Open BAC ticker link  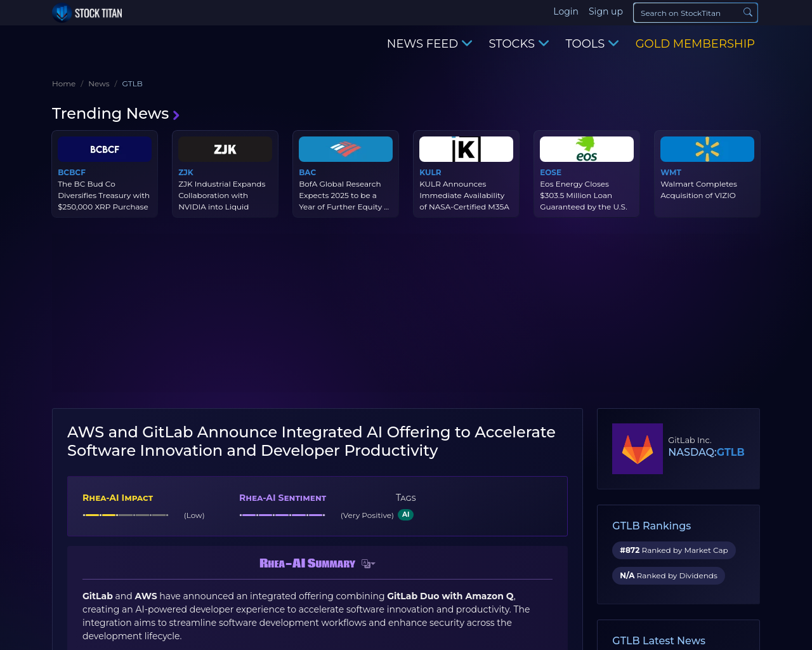point(308,173)
